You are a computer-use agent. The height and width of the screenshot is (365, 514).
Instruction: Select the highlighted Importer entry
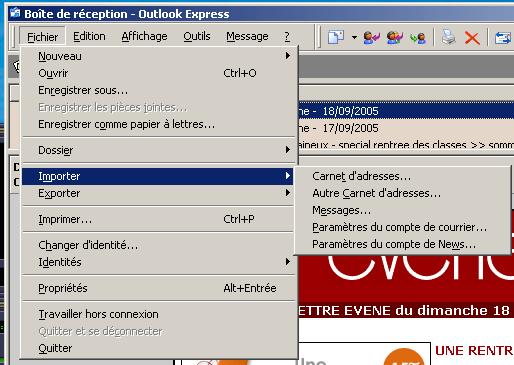click(x=157, y=176)
